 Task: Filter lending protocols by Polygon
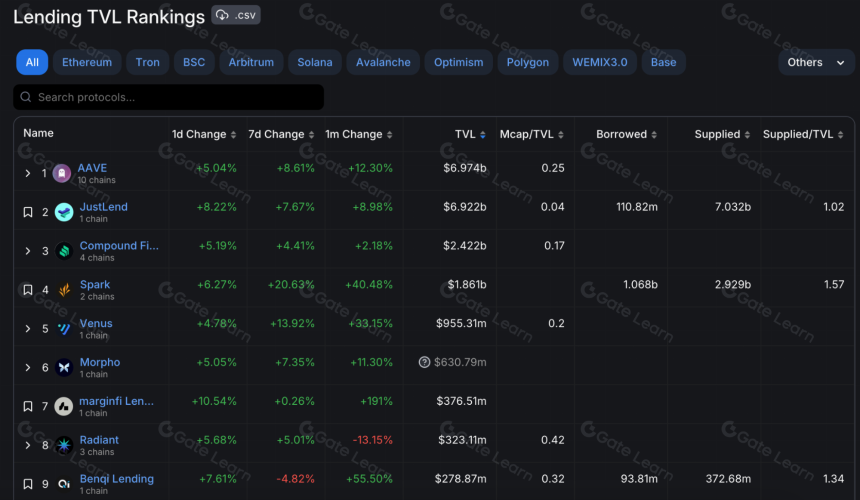(528, 62)
